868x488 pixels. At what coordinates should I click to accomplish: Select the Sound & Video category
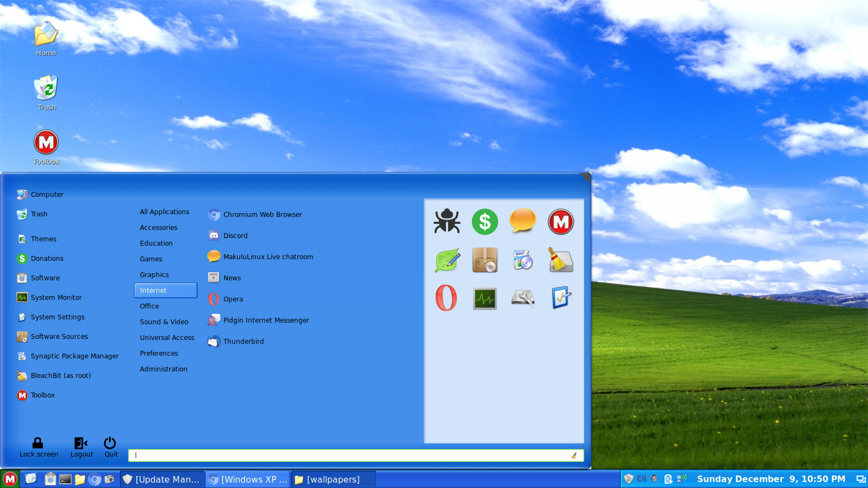tap(164, 322)
